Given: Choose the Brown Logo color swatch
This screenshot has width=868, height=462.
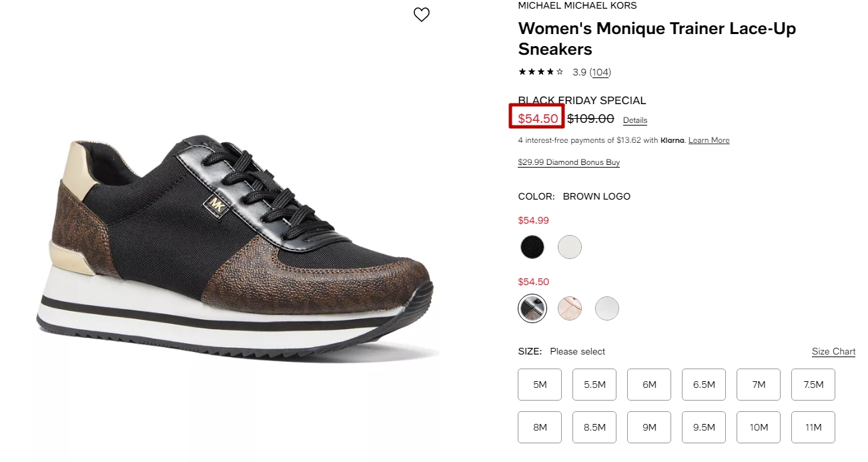Looking at the screenshot, I should [532, 308].
